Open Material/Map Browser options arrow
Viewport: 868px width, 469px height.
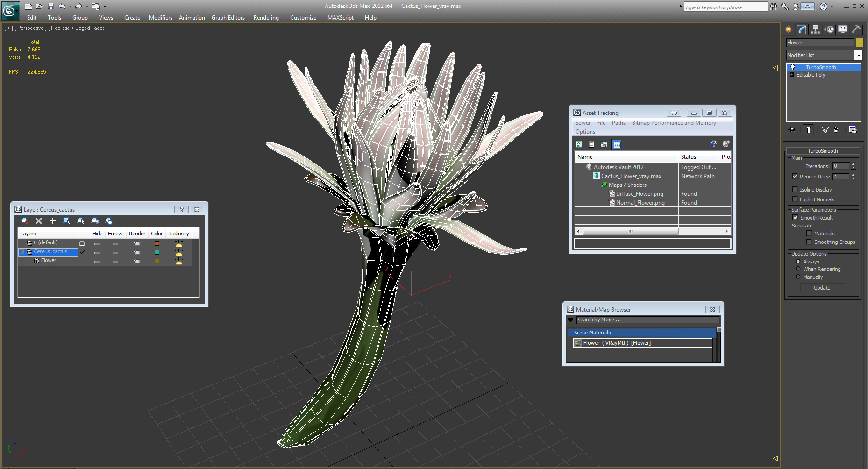pos(570,320)
